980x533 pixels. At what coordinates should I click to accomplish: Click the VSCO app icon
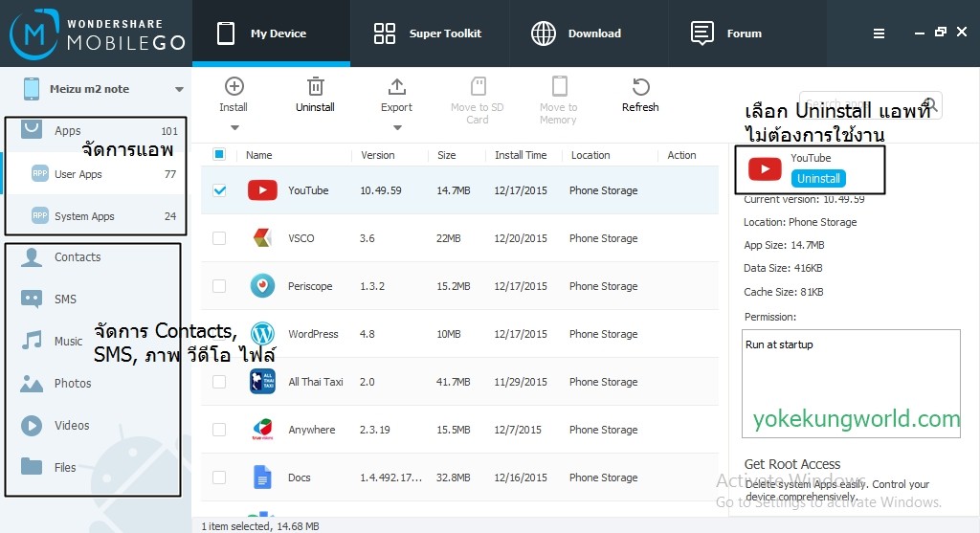262,238
